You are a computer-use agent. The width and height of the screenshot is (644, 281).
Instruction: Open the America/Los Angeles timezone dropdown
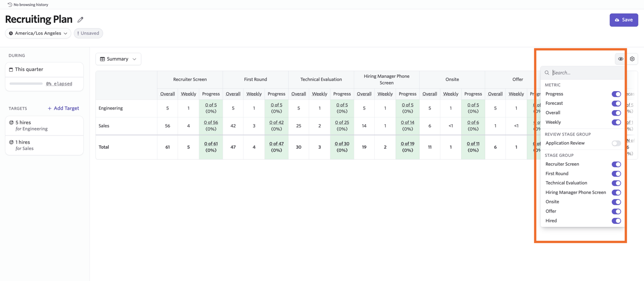point(38,33)
